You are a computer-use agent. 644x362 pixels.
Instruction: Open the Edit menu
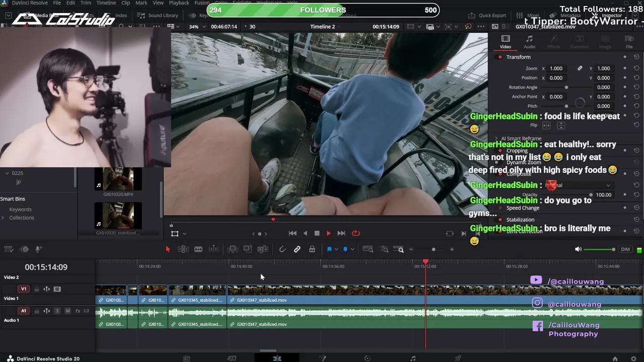70,3
